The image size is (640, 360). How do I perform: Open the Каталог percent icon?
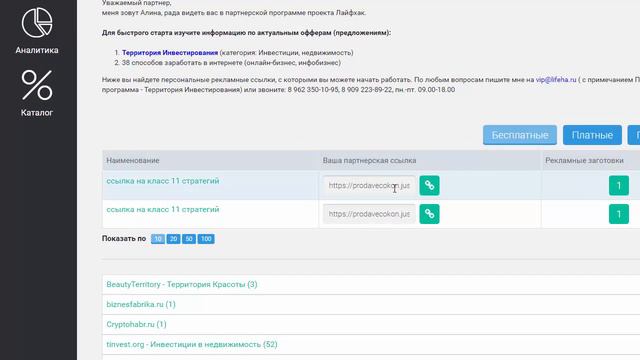pos(37,85)
